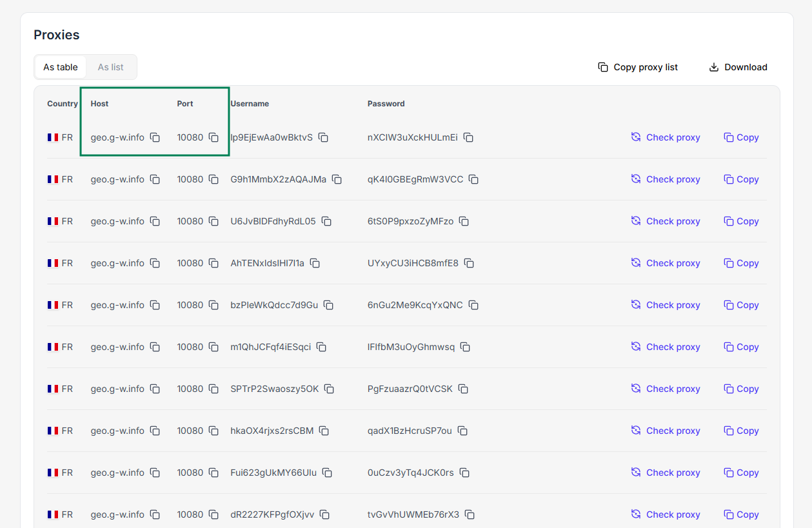This screenshot has width=812, height=528.
Task: Download the proxy list
Action: click(738, 67)
